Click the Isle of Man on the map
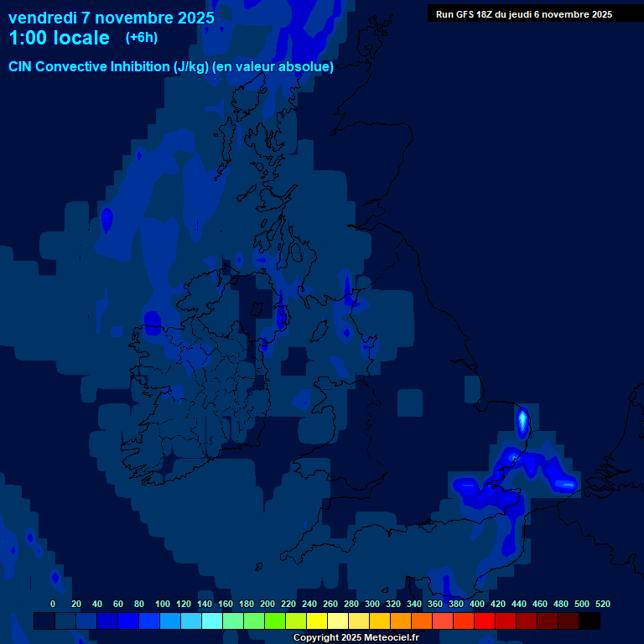The height and width of the screenshot is (644, 644). click(282, 319)
